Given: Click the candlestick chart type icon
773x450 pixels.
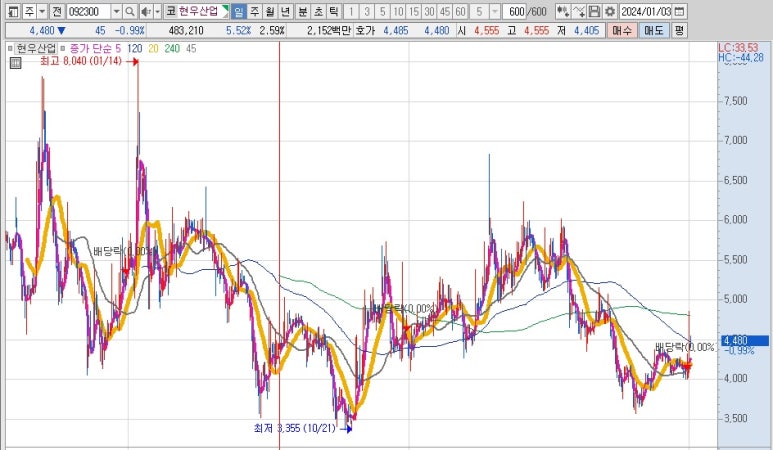Looking at the screenshot, I should (x=562, y=11).
